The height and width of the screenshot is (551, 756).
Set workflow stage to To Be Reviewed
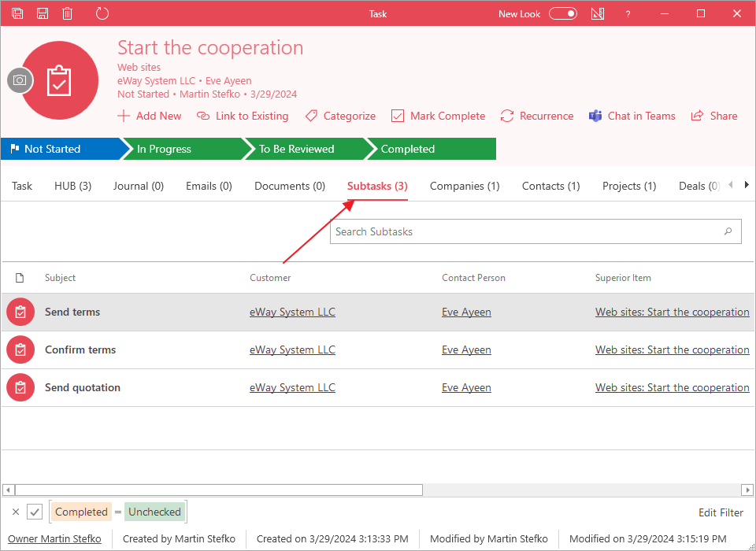pyautogui.click(x=306, y=149)
